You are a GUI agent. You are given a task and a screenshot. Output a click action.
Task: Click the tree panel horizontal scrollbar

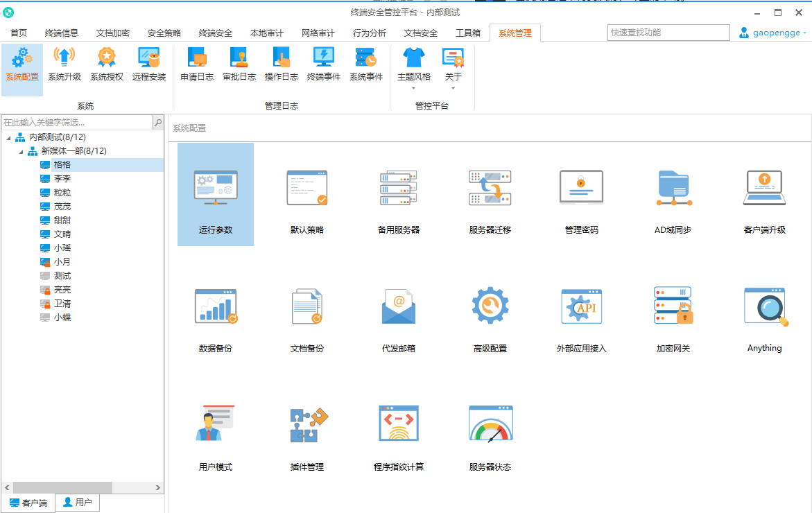point(62,487)
